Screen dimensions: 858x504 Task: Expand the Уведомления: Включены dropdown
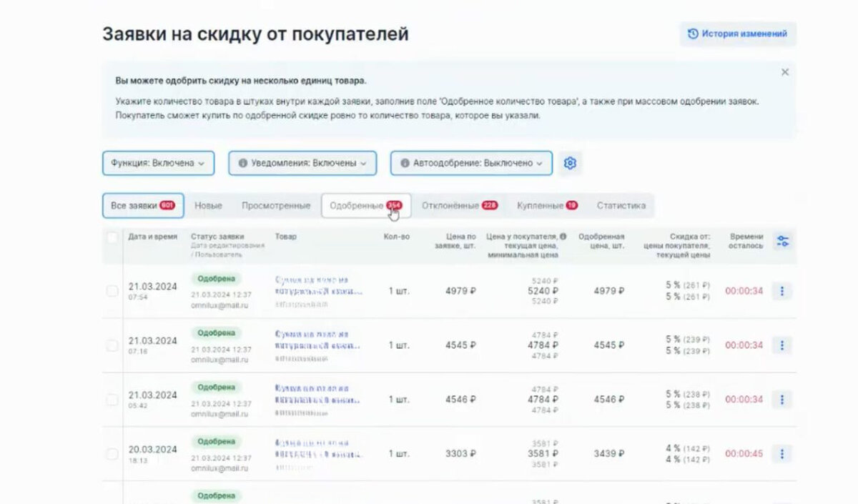pyautogui.click(x=302, y=163)
